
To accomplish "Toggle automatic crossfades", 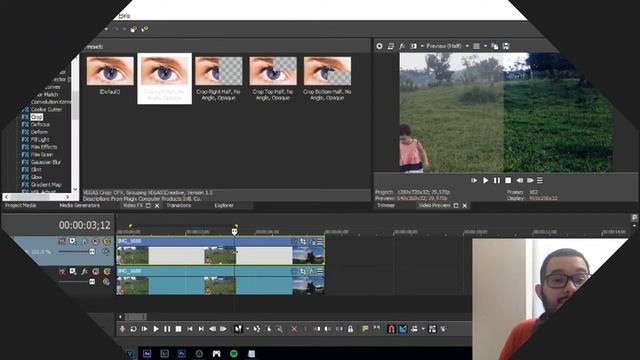I will (x=403, y=329).
